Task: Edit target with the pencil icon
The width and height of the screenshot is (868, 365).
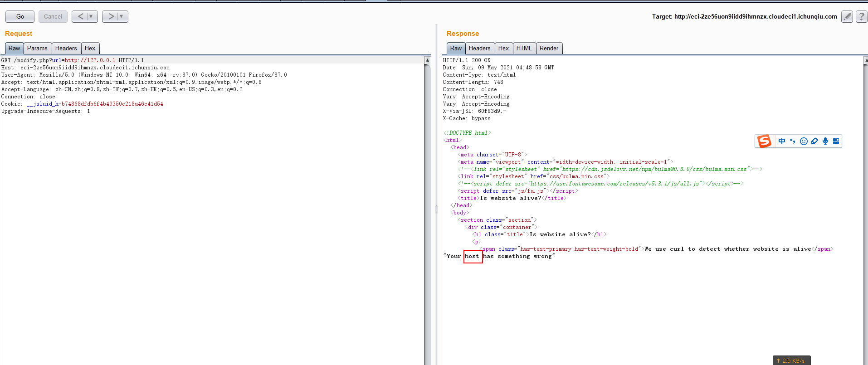Action: 847,17
